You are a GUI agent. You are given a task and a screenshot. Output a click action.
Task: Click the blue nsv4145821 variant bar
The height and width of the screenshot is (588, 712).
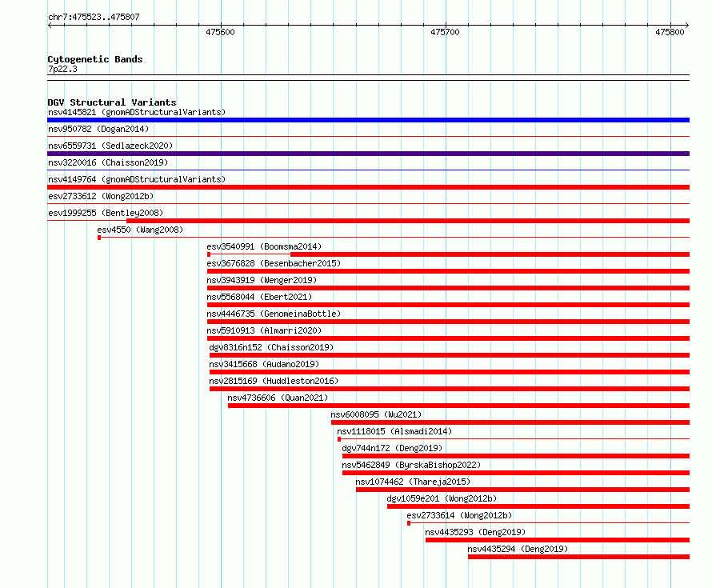[368, 120]
